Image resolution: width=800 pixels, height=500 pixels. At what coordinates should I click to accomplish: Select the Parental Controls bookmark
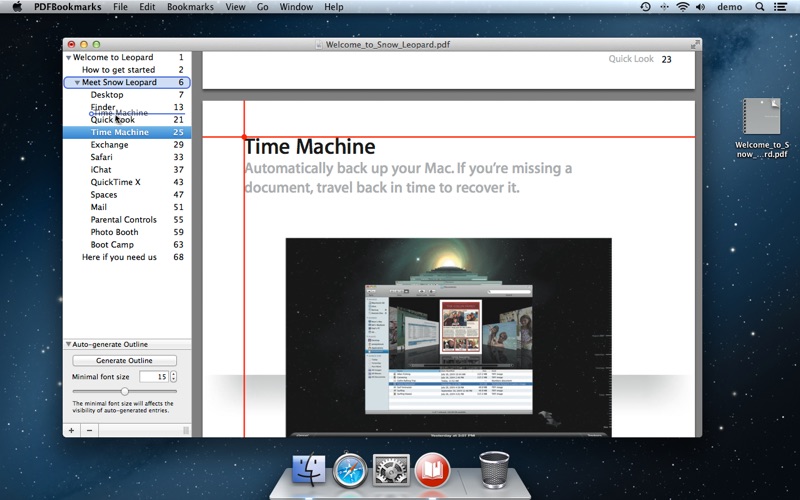click(x=127, y=220)
